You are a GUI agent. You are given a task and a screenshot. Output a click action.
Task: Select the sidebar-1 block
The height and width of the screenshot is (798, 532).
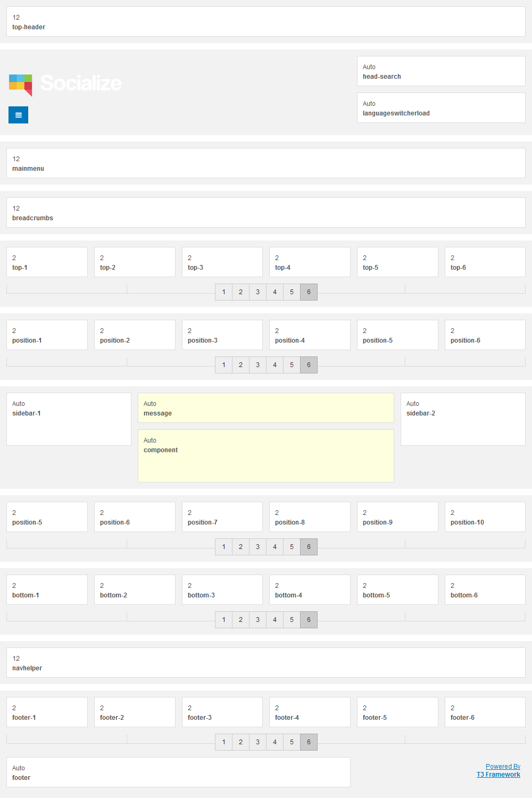69,419
